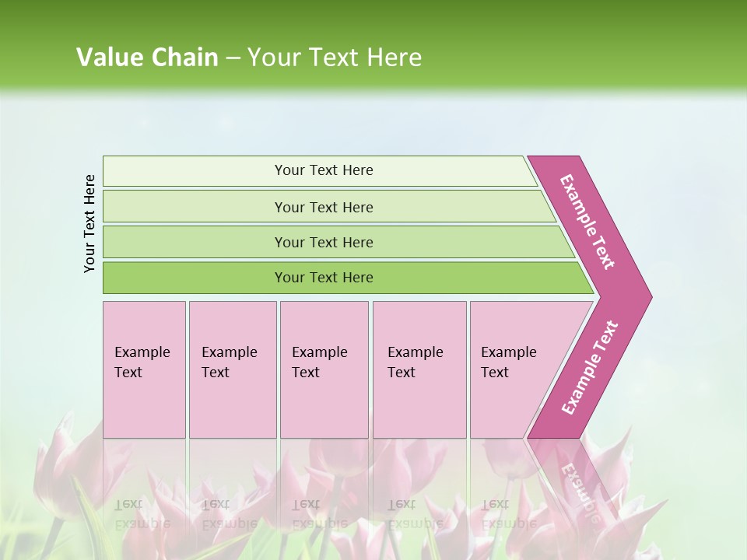Select the reflected text under the first pink box

tap(142, 514)
